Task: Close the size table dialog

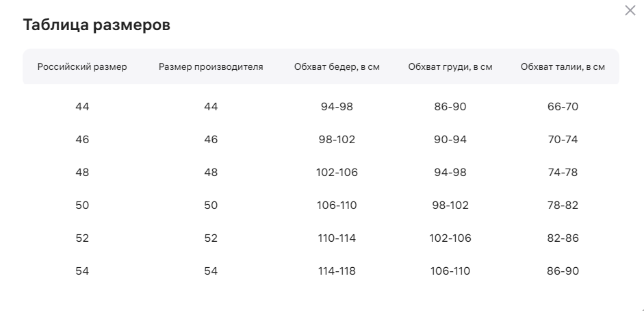Action: [630, 10]
